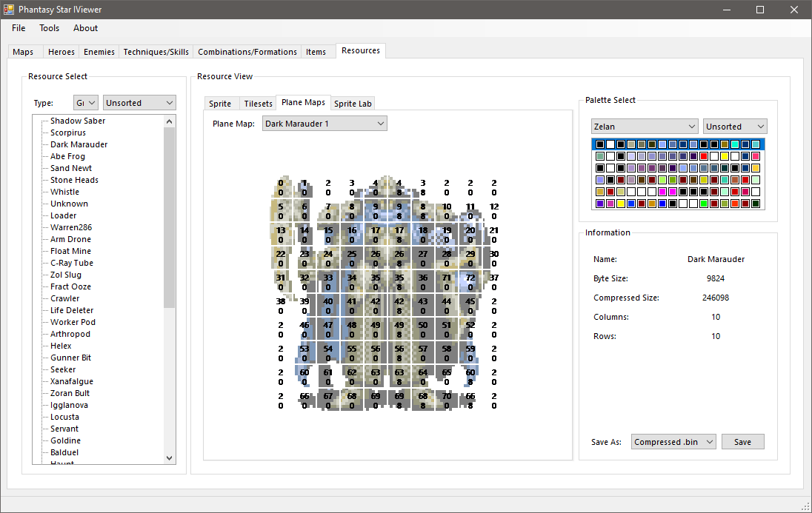Select the Abe Frog resource
812x513 pixels.
click(x=67, y=156)
